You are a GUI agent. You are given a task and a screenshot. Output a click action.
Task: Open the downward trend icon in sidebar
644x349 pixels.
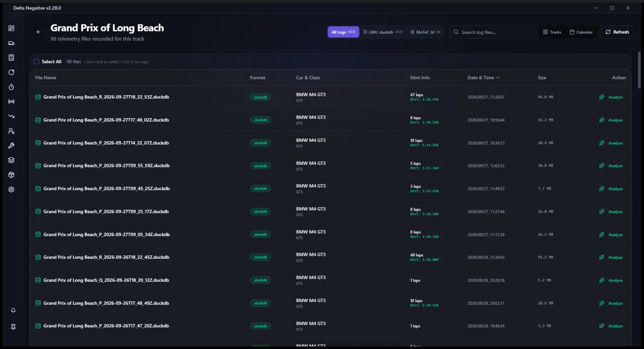click(x=11, y=116)
